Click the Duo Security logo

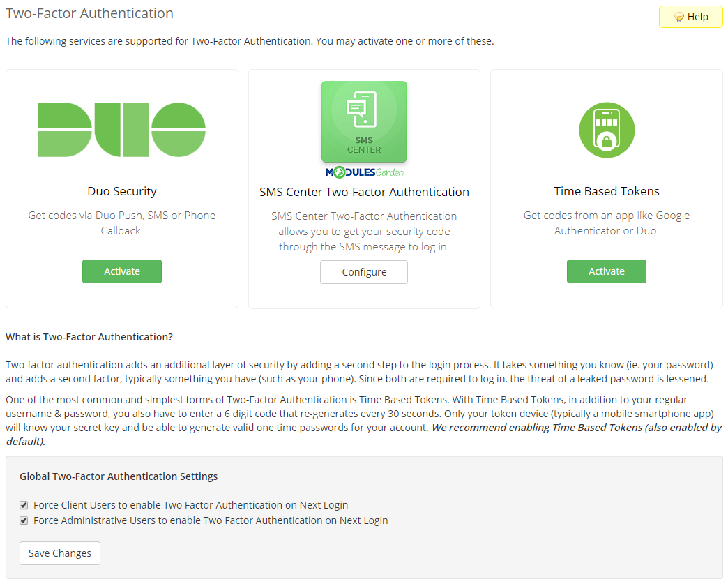[121, 129]
